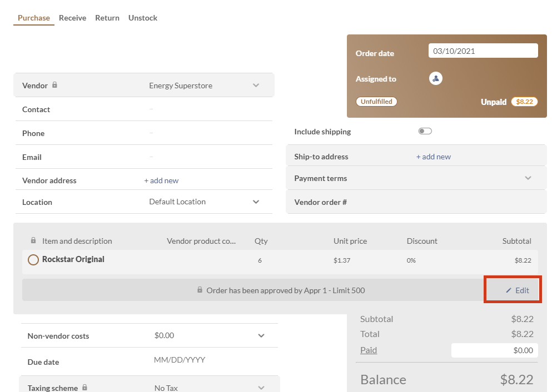Click the Vendor product code column header

click(x=201, y=241)
